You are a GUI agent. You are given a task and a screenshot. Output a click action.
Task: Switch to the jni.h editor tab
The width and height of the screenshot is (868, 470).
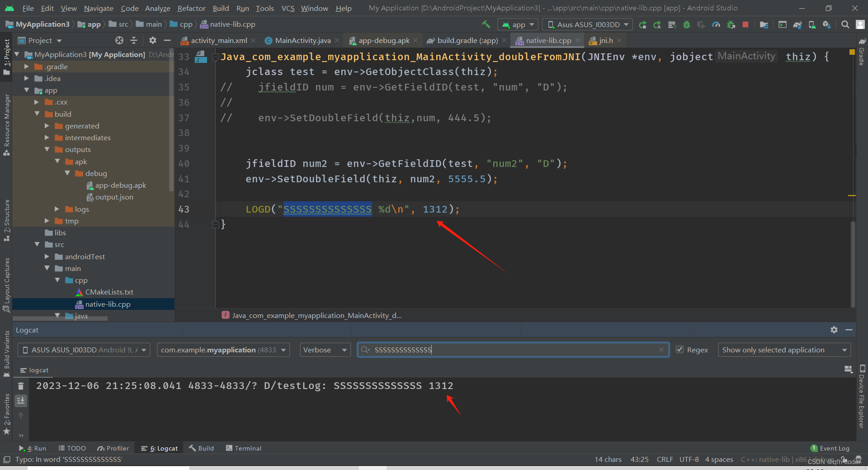click(x=605, y=40)
